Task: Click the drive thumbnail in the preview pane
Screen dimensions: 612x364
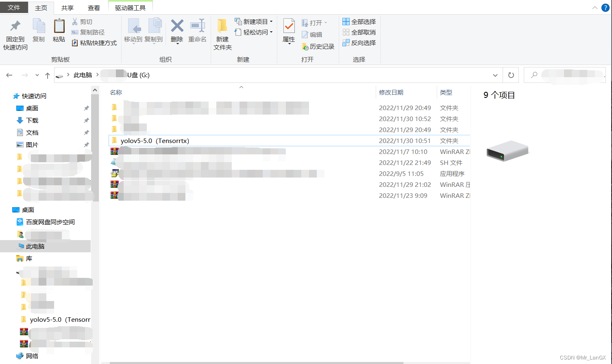Action: (507, 151)
